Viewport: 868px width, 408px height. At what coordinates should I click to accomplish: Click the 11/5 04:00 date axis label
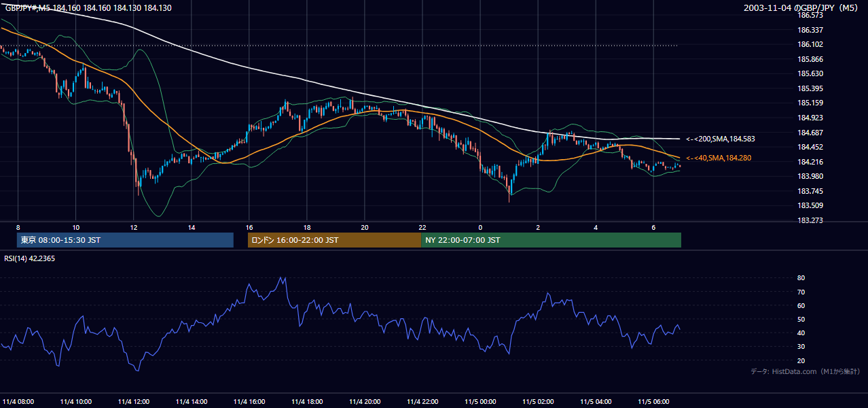pos(596,401)
